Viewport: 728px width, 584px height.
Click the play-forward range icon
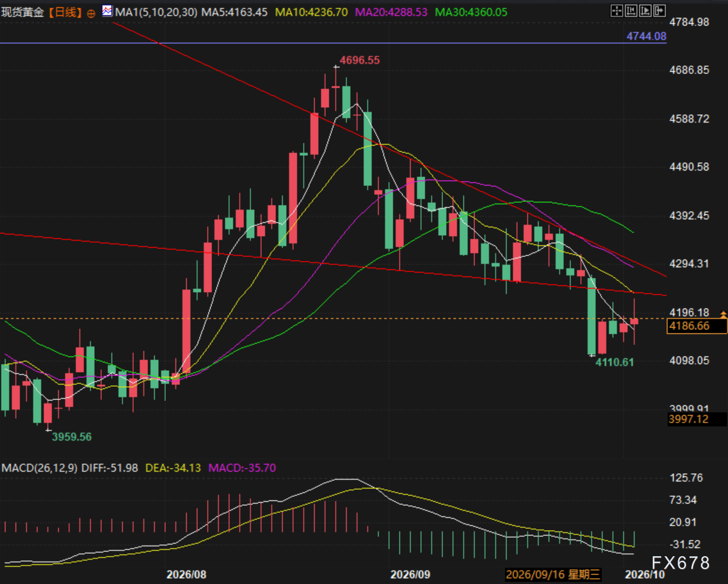pyautogui.click(x=646, y=10)
